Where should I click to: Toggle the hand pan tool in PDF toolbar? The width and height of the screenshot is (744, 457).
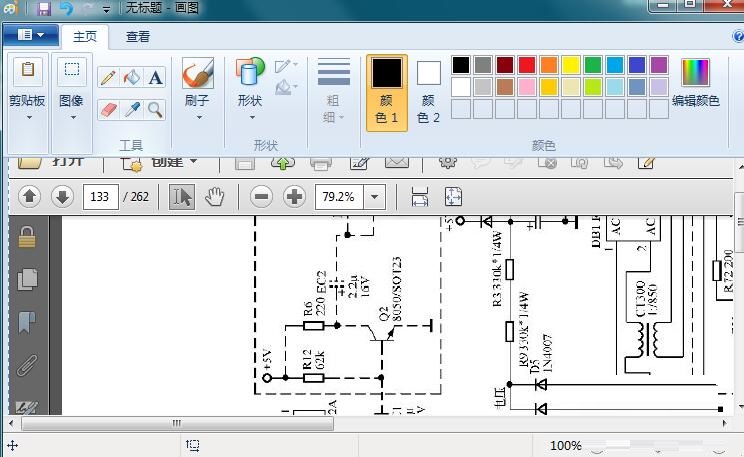pos(214,196)
